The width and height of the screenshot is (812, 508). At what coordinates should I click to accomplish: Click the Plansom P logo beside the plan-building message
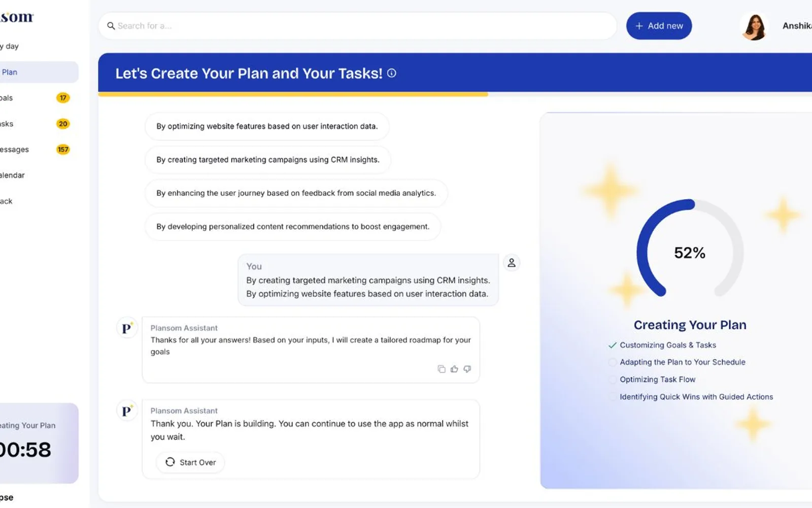tap(126, 410)
